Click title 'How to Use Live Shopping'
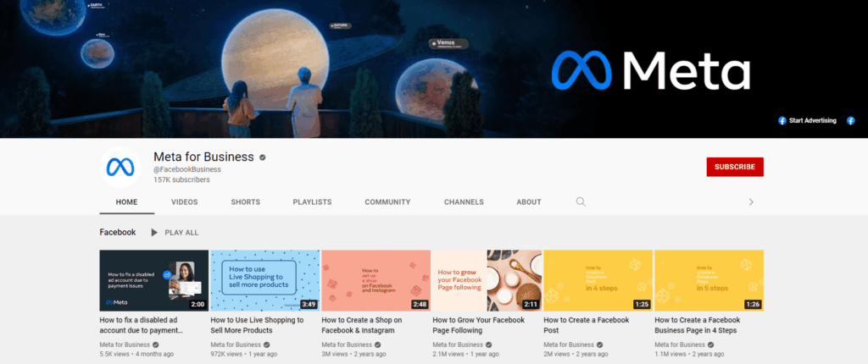Image resolution: width=868 pixels, height=364 pixels. coord(258,325)
